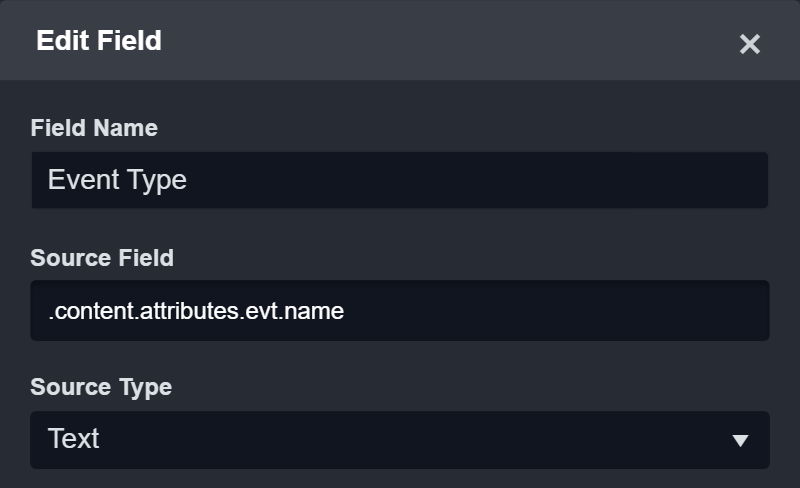
Task: Click the 'Event Type' text in the field
Action: 117,180
